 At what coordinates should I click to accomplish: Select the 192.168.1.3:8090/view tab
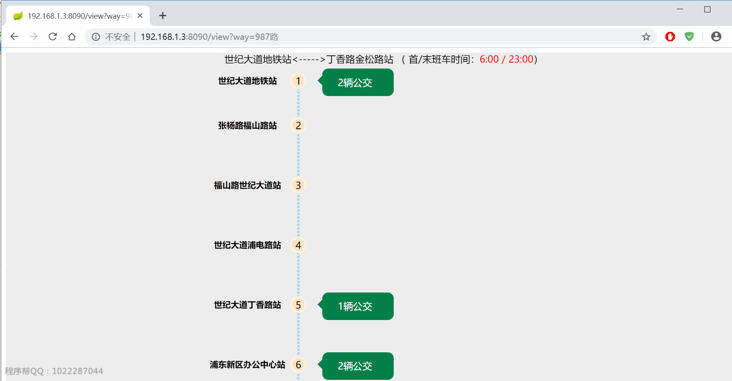coord(78,16)
